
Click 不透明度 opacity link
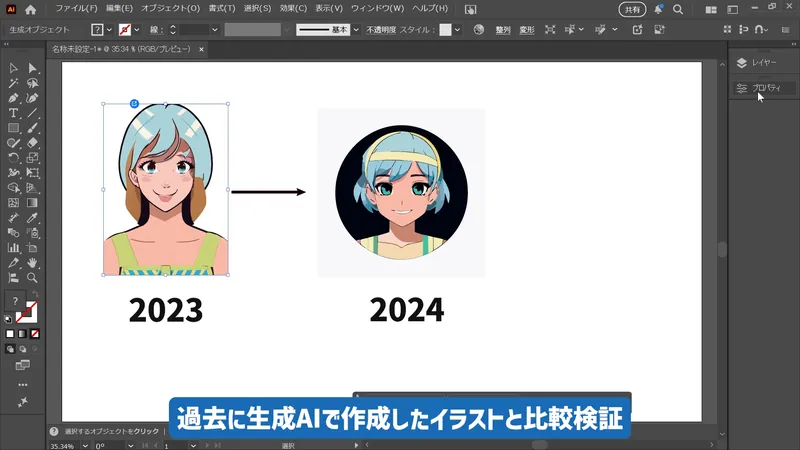tap(381, 30)
